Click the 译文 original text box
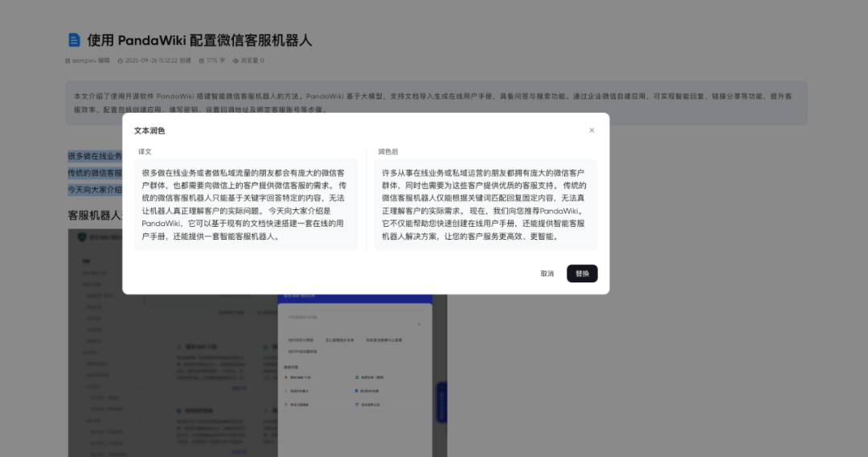Screen dimensions: 868x457 (246, 204)
